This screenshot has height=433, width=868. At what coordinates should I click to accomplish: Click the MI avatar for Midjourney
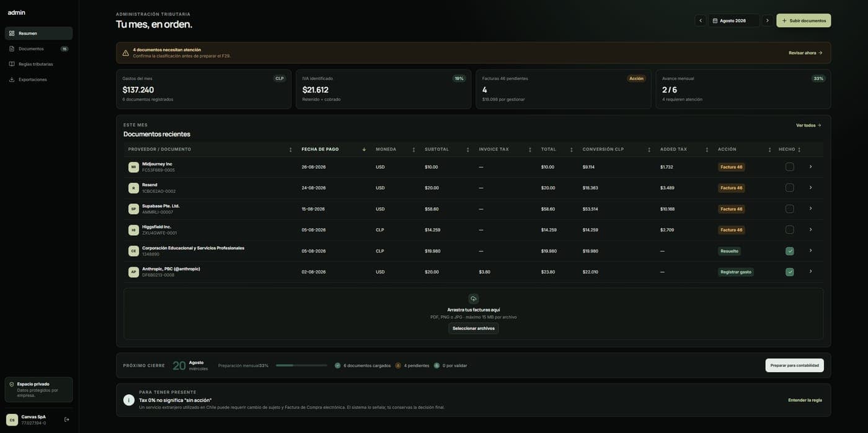click(x=133, y=167)
